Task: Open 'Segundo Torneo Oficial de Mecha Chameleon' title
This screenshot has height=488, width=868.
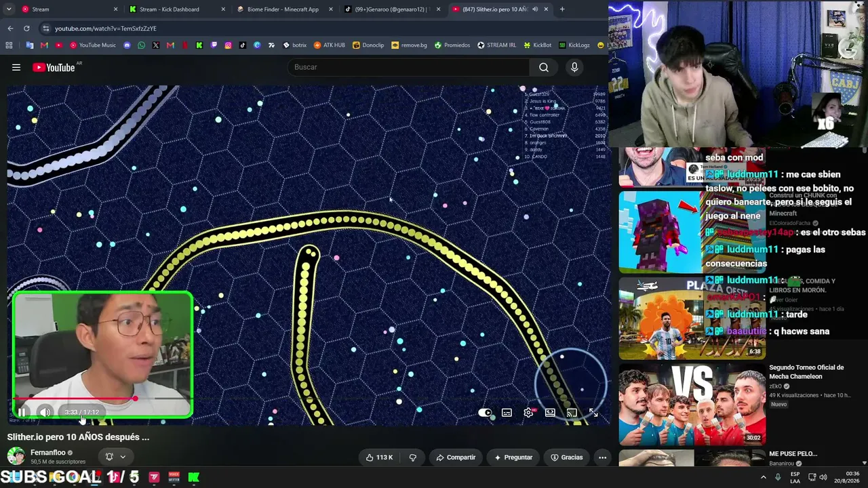Action: pyautogui.click(x=806, y=372)
